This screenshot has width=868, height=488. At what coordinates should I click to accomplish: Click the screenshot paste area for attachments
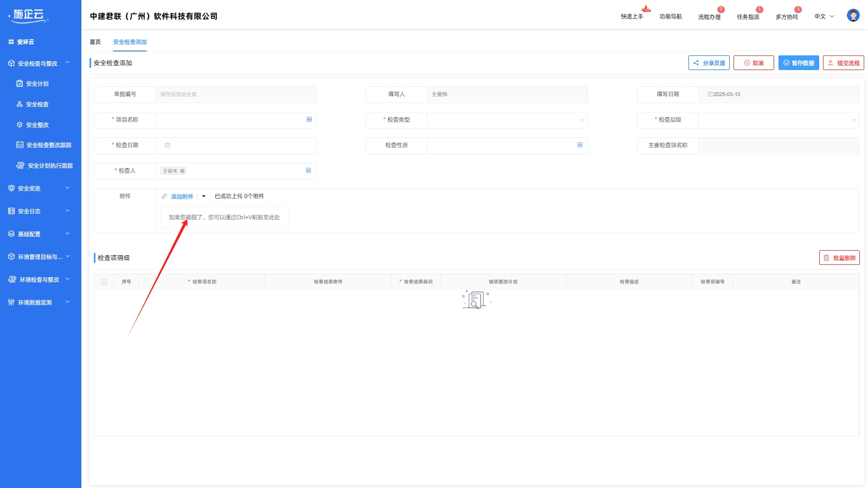[224, 217]
